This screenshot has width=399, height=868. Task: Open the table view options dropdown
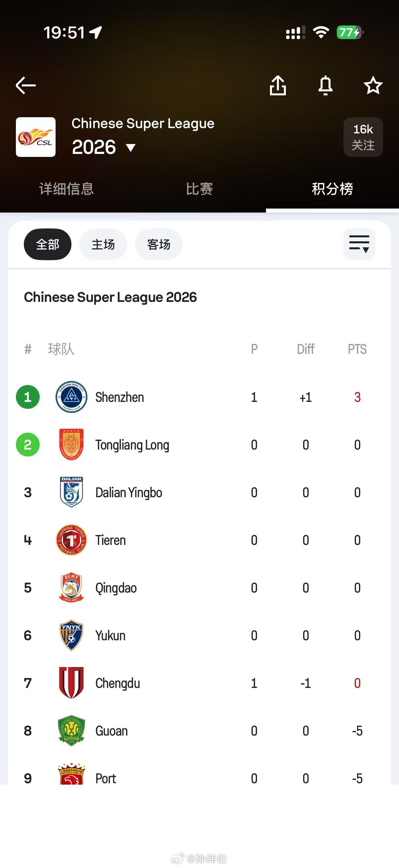pyautogui.click(x=359, y=244)
